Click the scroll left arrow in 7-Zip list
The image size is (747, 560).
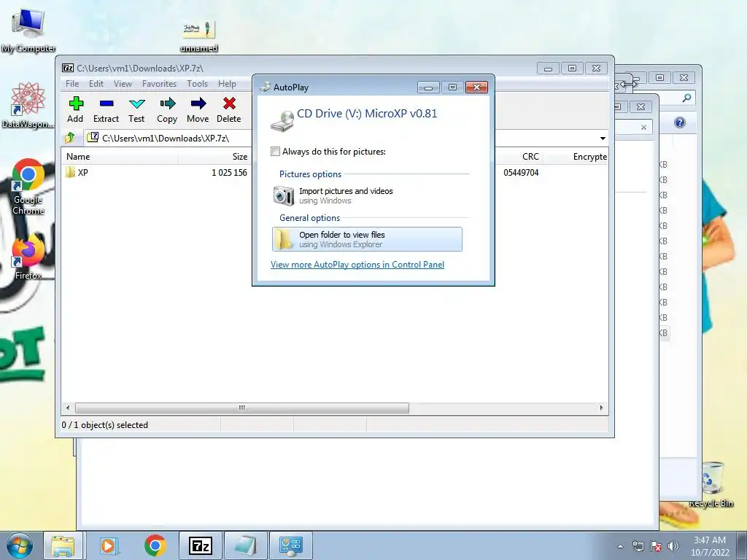point(68,408)
